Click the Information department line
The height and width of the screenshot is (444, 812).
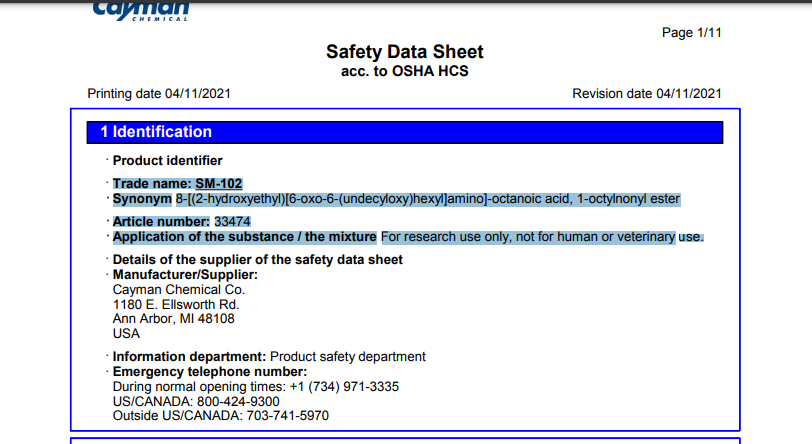click(269, 356)
